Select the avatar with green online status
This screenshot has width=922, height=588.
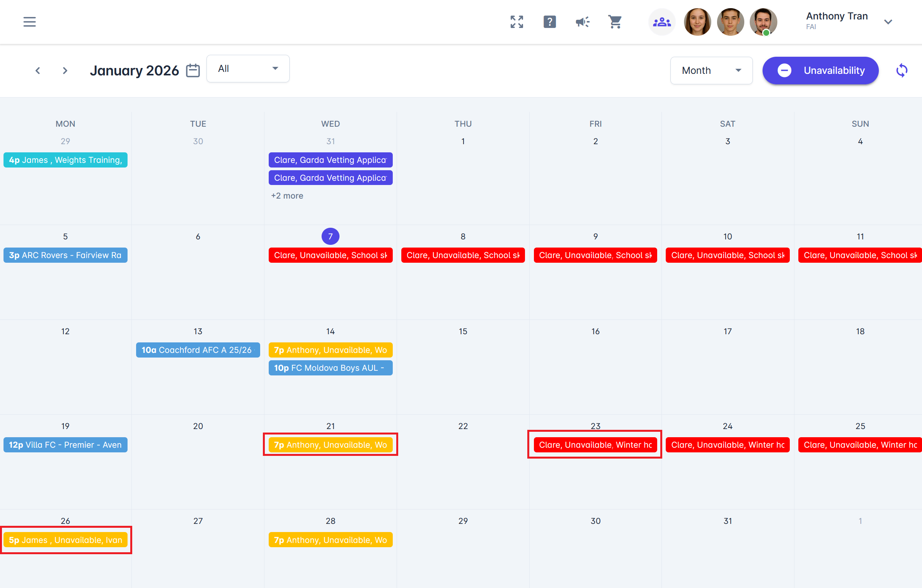pyautogui.click(x=763, y=22)
